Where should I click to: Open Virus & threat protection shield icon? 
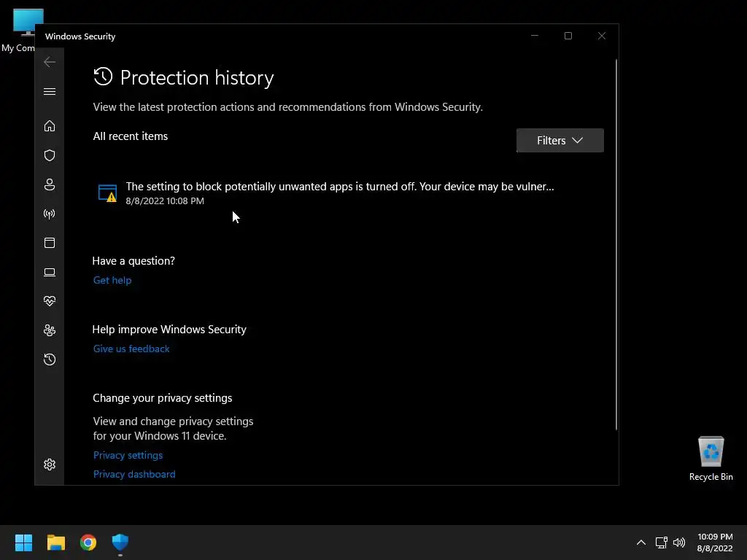click(50, 155)
